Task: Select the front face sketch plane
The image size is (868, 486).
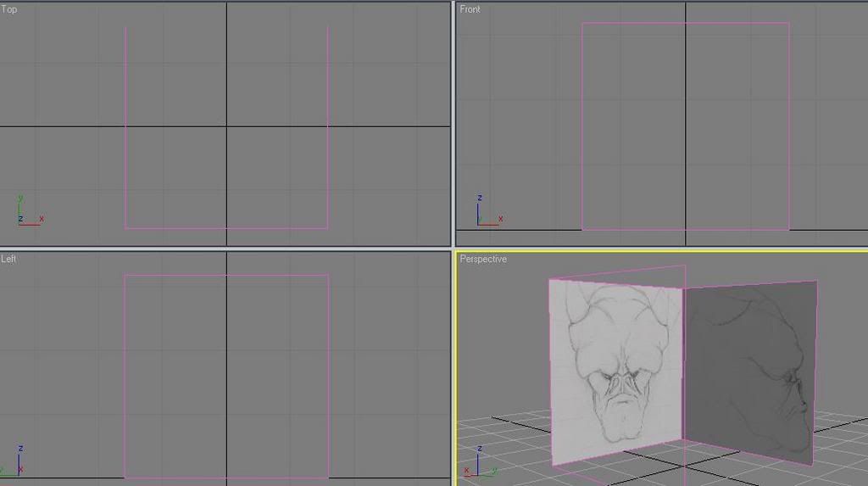Action: click(x=616, y=365)
